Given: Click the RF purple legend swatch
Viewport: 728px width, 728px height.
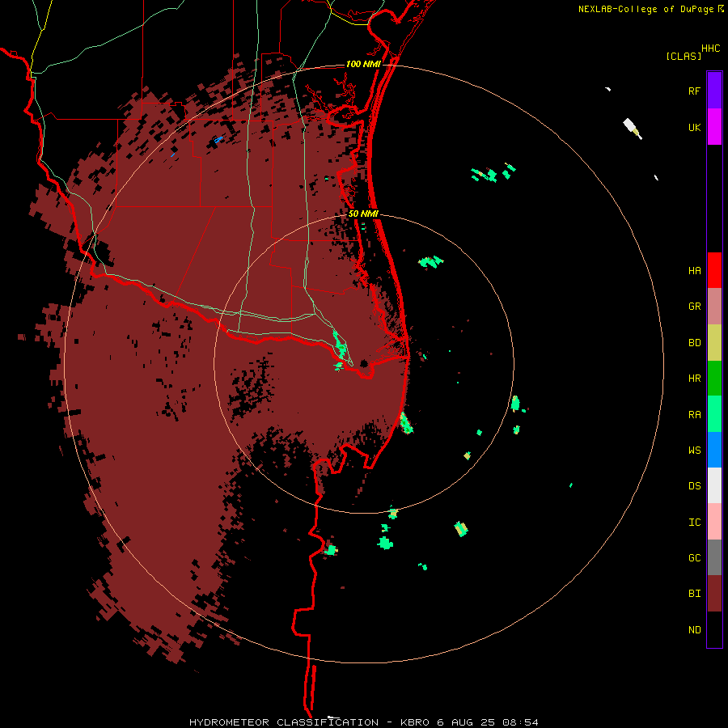Looking at the screenshot, I should coord(714,91).
